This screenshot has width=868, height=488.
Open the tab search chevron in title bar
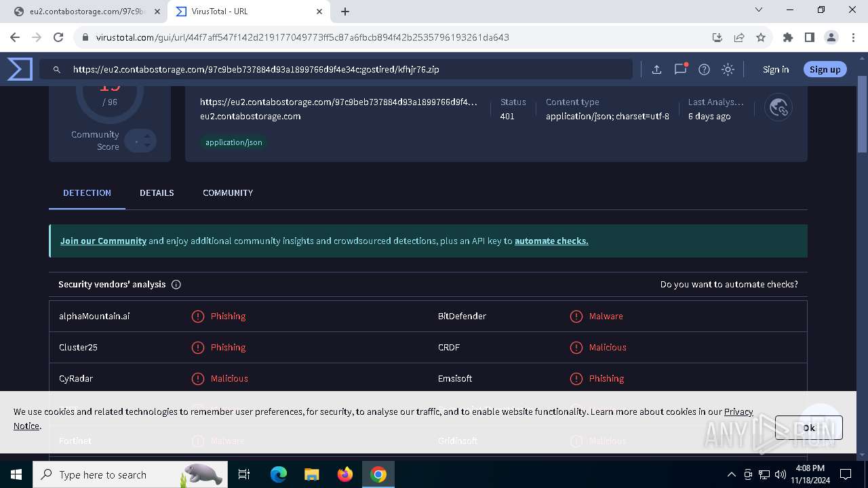click(759, 10)
